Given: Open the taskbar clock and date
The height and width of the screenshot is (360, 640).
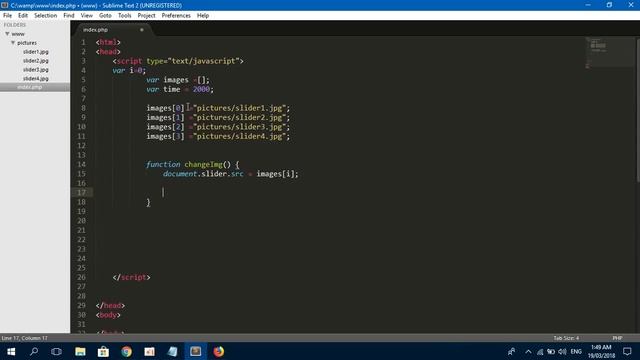Looking at the screenshot, I should point(601,351).
